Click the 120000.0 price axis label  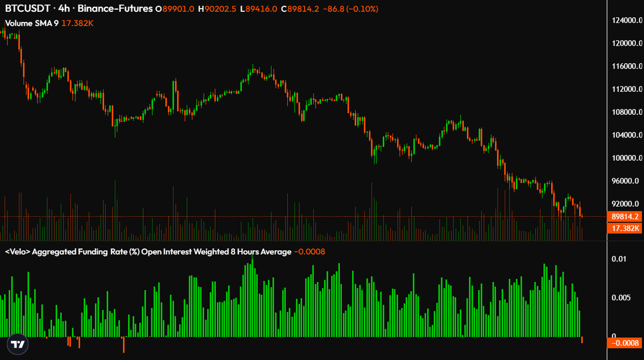tap(626, 43)
